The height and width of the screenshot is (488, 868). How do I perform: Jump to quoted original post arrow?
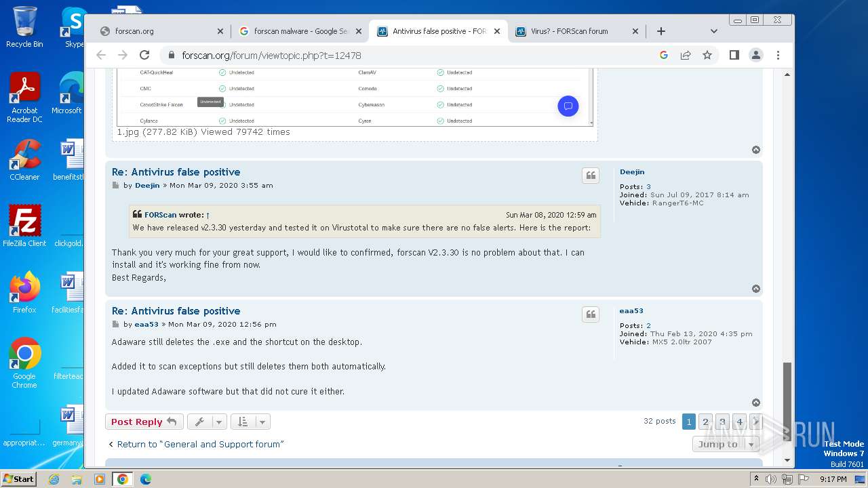[x=208, y=215]
